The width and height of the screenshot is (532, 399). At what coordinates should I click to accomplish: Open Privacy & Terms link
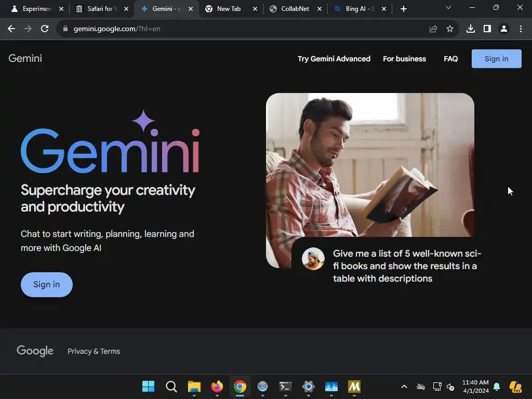(x=94, y=351)
